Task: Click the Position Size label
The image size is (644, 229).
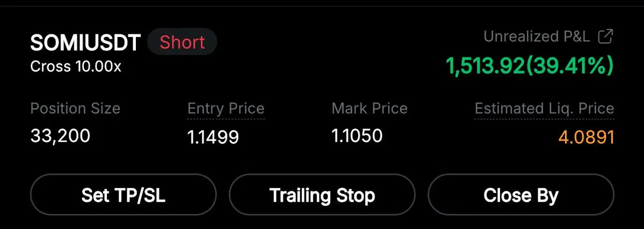Action: click(x=75, y=109)
